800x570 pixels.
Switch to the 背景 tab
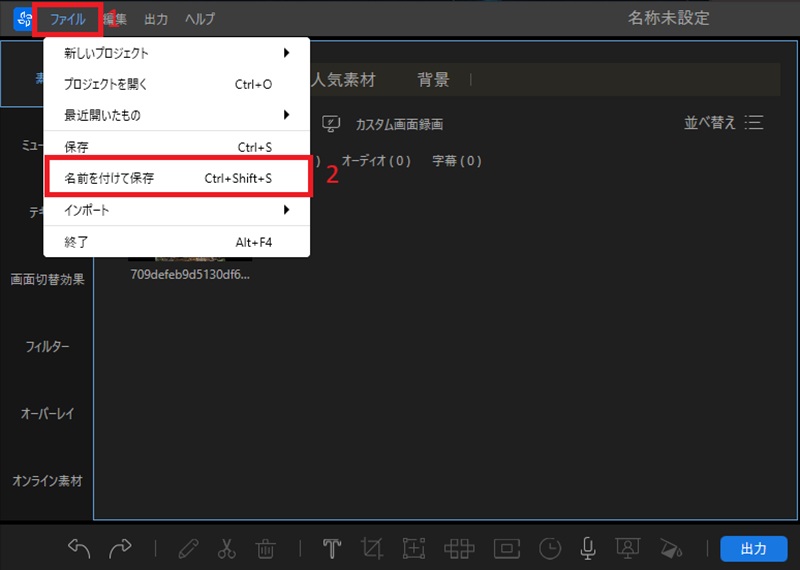[433, 80]
